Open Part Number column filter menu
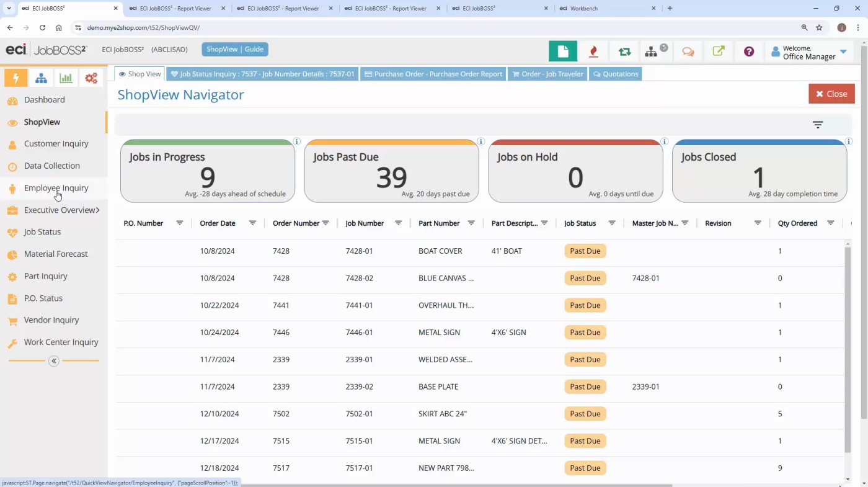This screenshot has width=868, height=487. [x=471, y=223]
